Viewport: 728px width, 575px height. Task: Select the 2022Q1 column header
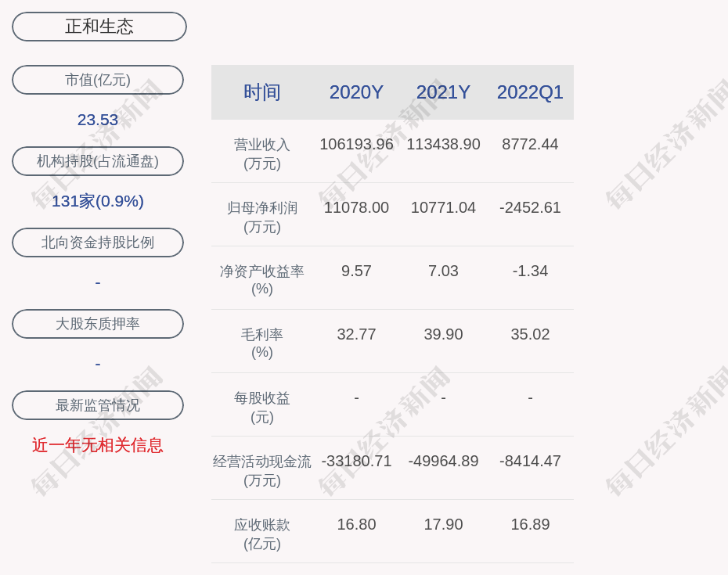(530, 92)
